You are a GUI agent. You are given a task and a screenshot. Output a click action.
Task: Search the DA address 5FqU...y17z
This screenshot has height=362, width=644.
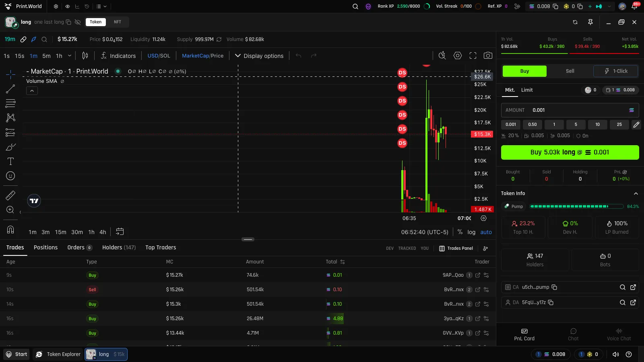[623, 302]
